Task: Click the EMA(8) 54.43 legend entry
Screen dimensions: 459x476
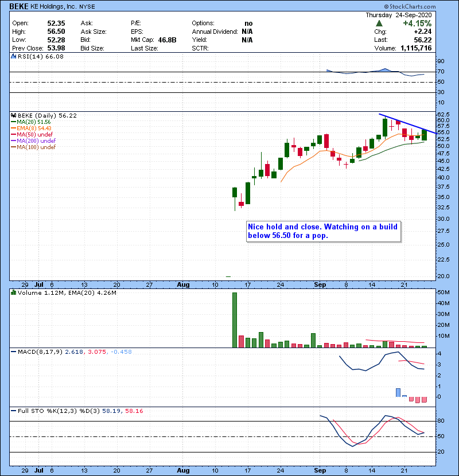Action: pos(34,128)
